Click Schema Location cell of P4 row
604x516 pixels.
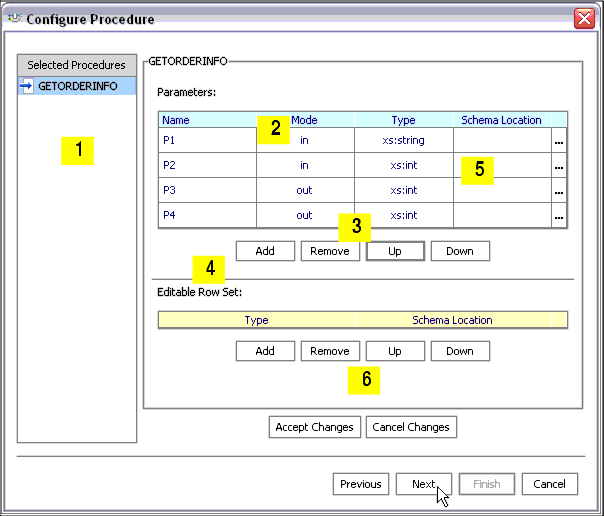click(502, 215)
